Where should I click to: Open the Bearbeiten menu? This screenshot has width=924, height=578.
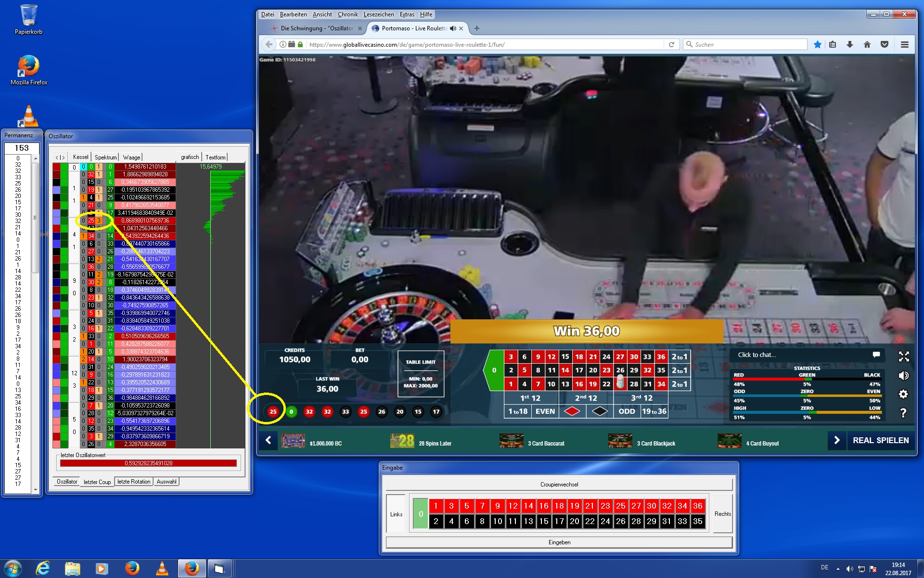click(x=293, y=14)
